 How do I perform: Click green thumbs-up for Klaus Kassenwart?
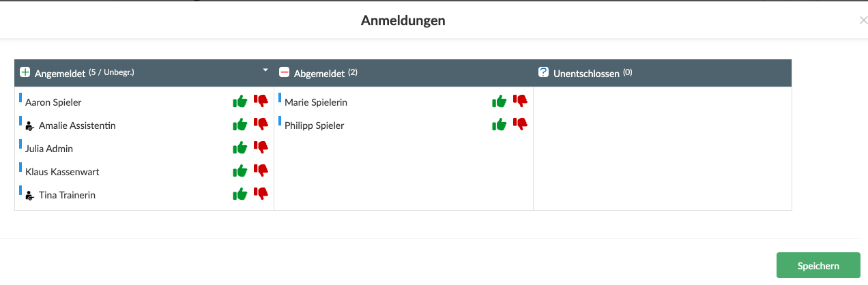240,171
